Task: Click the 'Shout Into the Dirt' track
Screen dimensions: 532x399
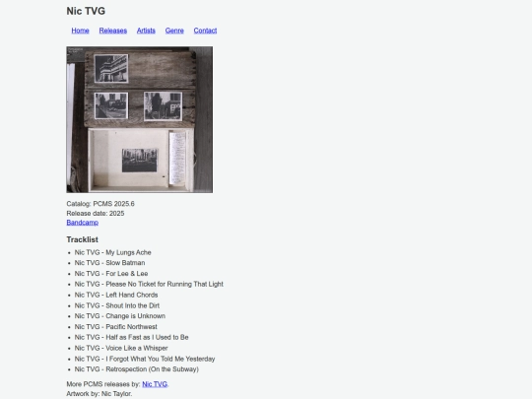Action: 117,305
